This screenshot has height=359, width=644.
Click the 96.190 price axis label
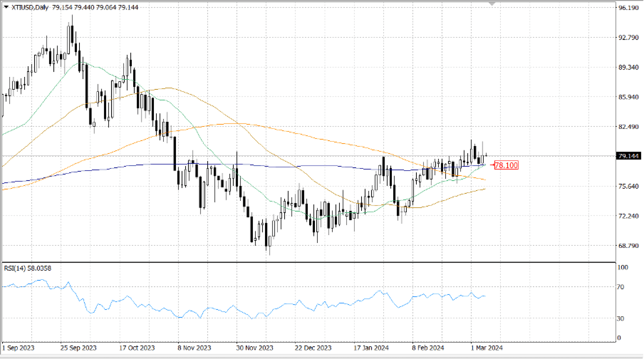[x=629, y=8]
